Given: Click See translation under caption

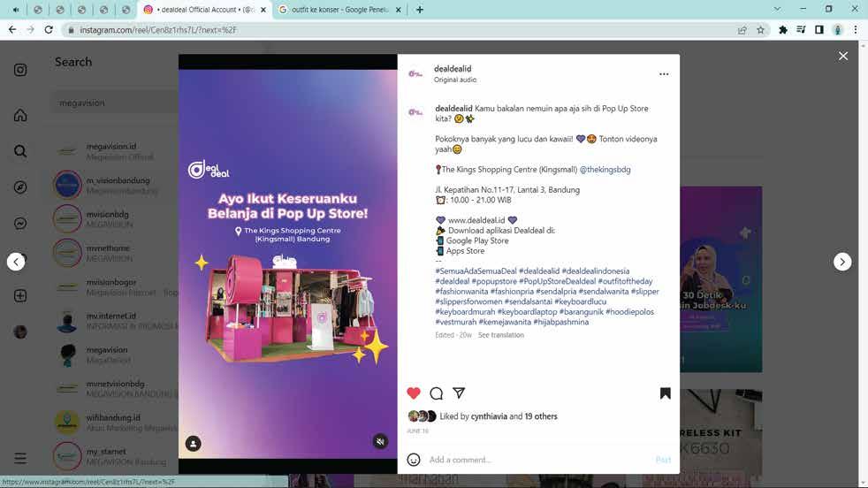Looking at the screenshot, I should pos(501,335).
